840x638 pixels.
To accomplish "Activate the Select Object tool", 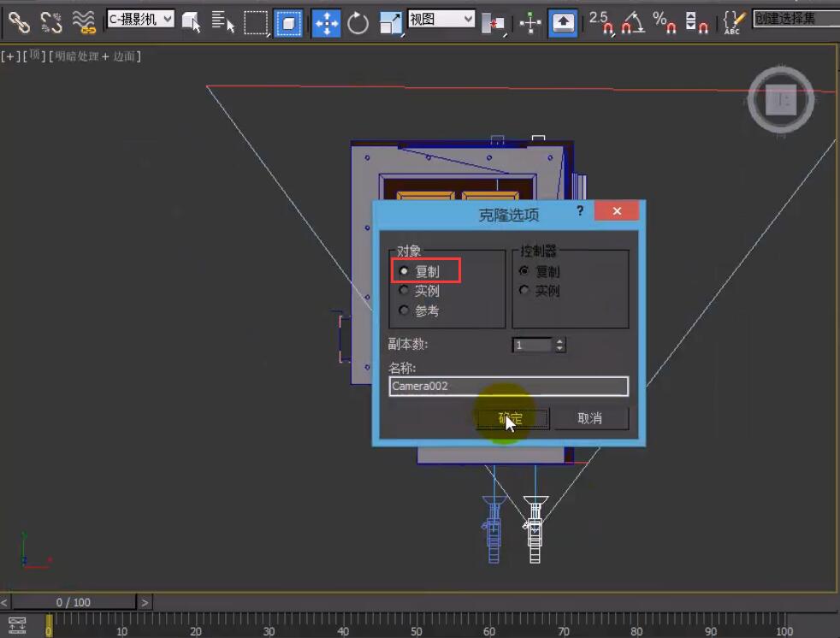I will (x=192, y=22).
